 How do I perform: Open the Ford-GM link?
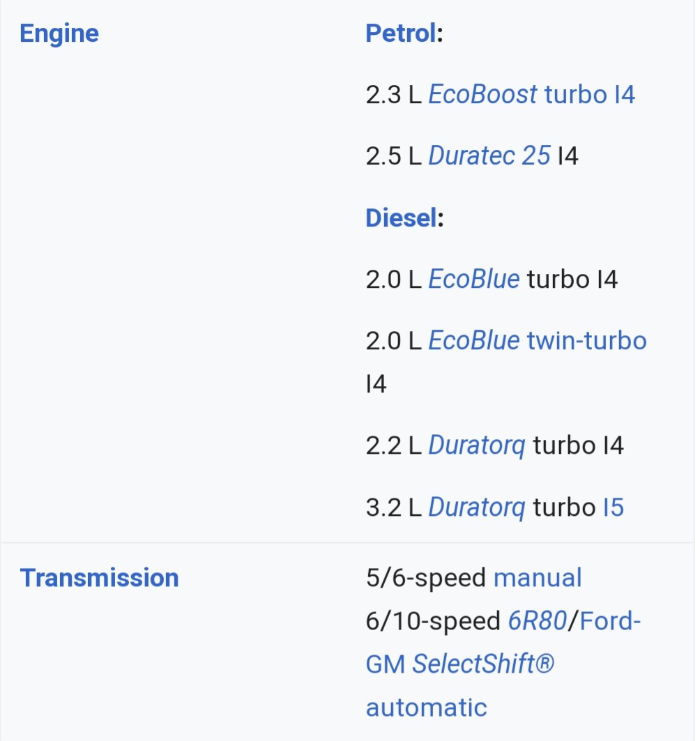(x=503, y=643)
